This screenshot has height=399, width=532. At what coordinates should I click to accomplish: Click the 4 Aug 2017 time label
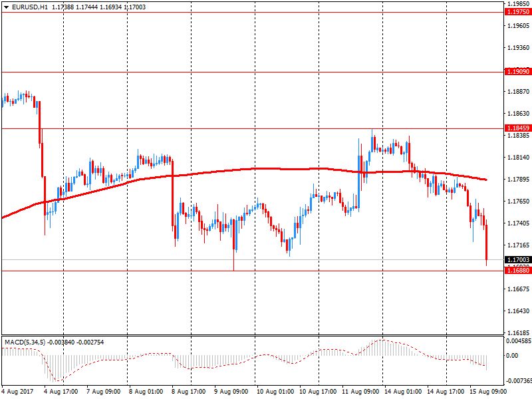(x=18, y=392)
